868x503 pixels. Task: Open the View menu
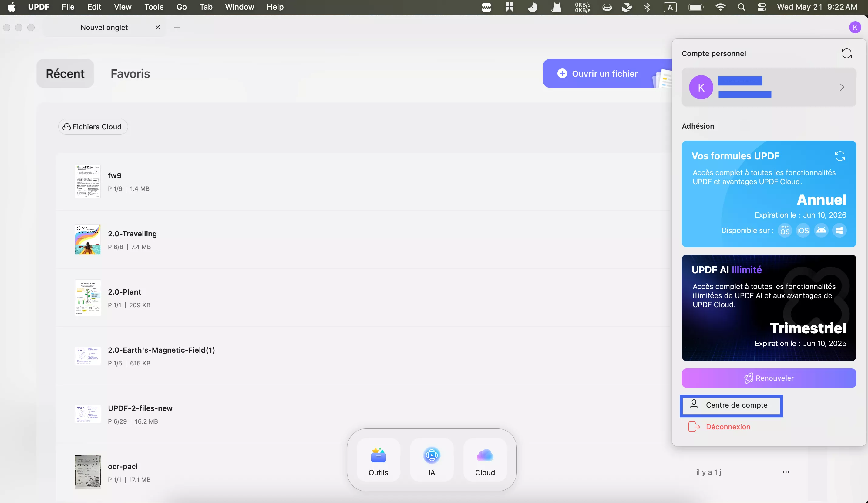123,7
